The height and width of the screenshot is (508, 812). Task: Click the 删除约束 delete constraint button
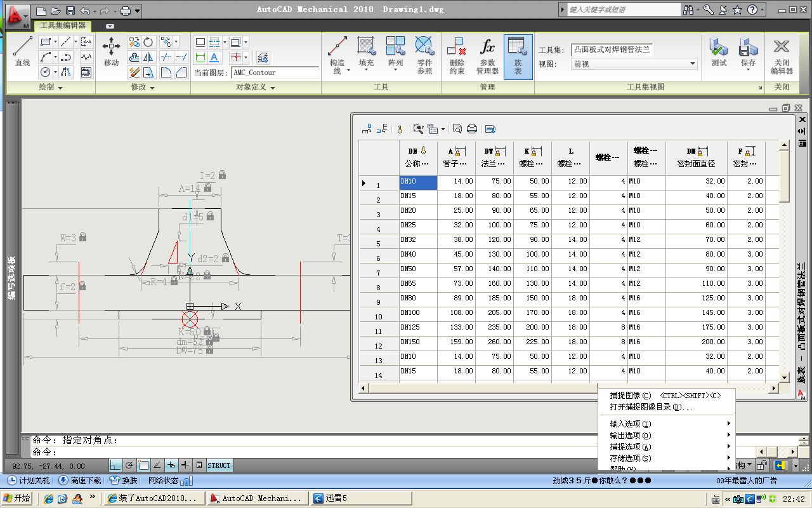coord(457,55)
